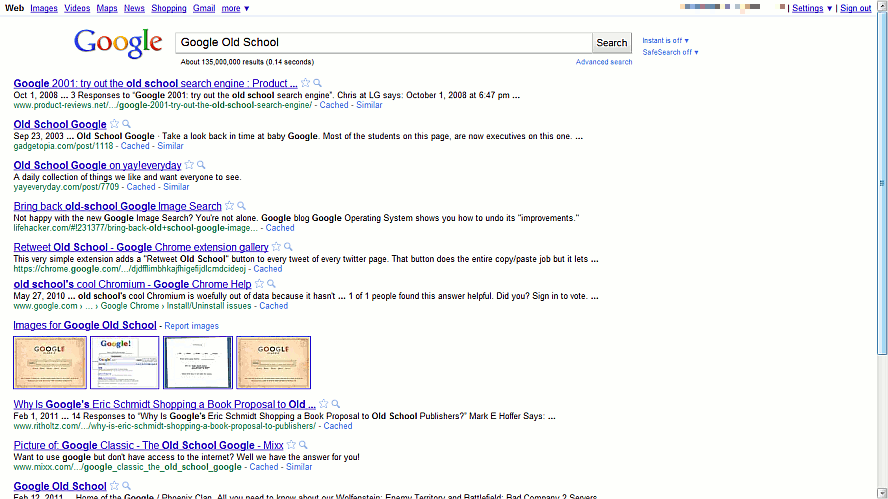
Task: Open the 'Google 2001: try out the old school' result
Action: pyautogui.click(x=155, y=83)
